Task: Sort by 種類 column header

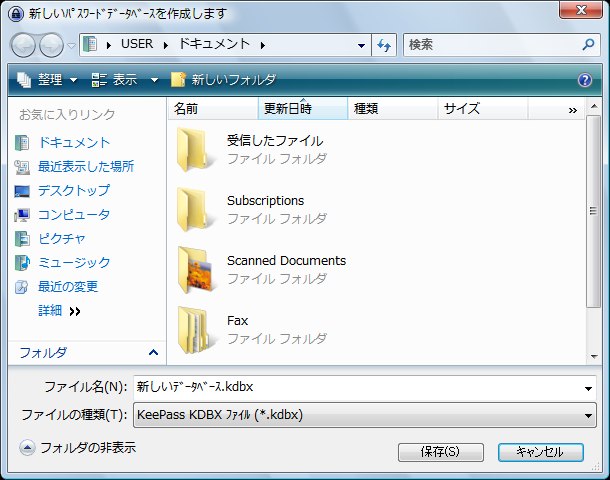Action: [x=393, y=109]
